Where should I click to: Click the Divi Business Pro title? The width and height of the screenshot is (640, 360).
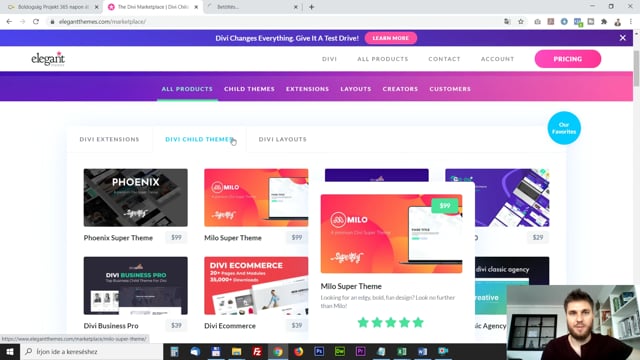[111, 326]
